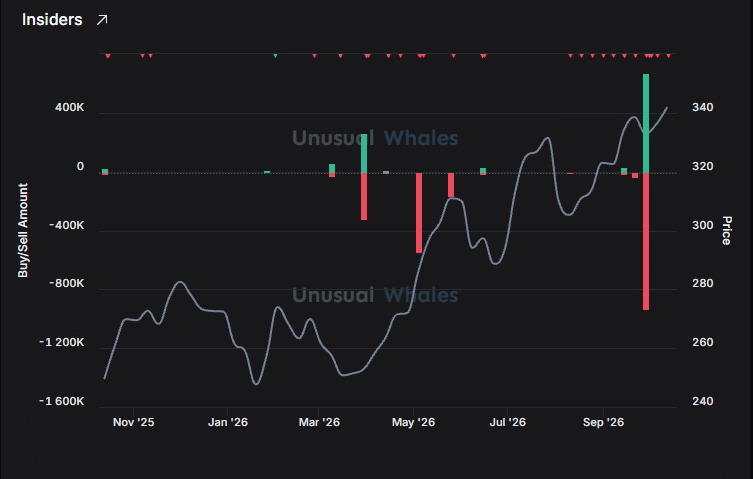Click the -800K left axis label

(x=67, y=283)
